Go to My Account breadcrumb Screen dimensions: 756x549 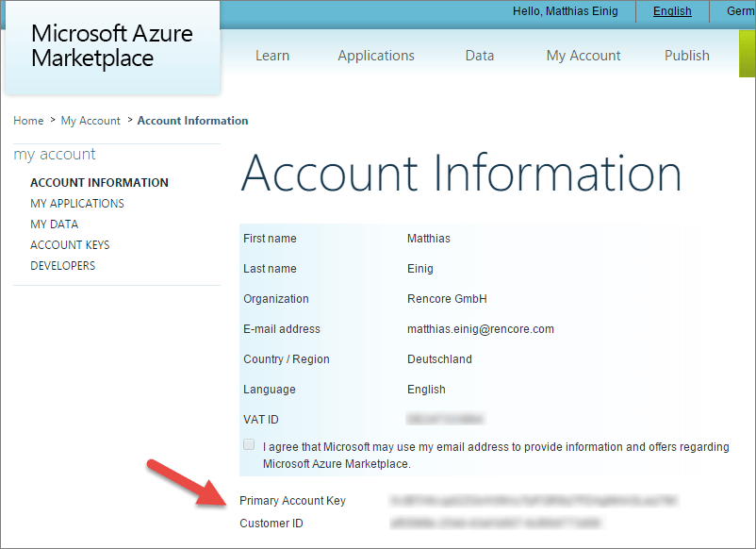[90, 121]
